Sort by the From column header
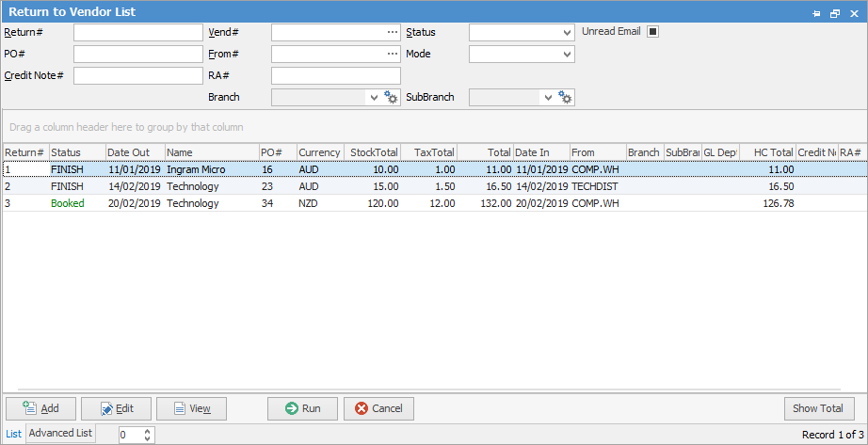The height and width of the screenshot is (445, 868). click(599, 152)
